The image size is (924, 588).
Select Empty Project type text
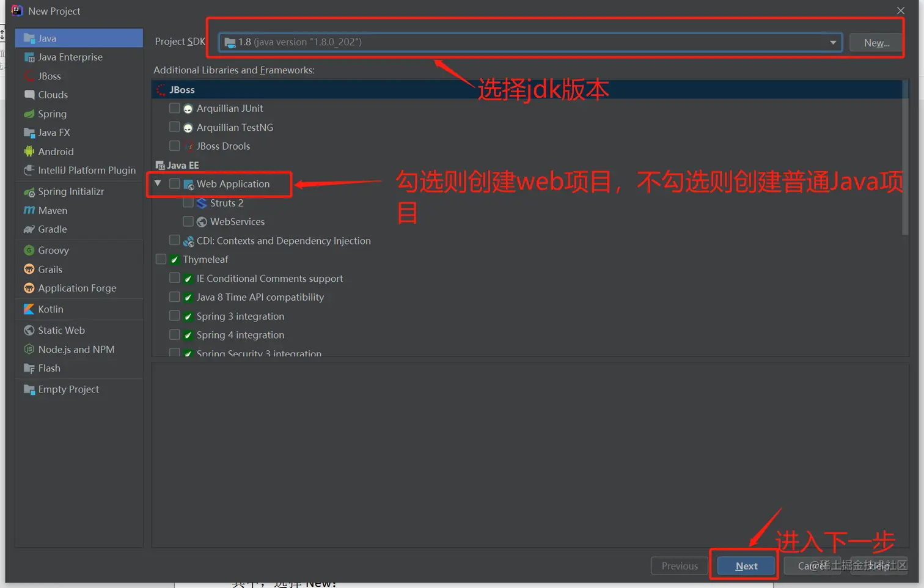click(68, 389)
